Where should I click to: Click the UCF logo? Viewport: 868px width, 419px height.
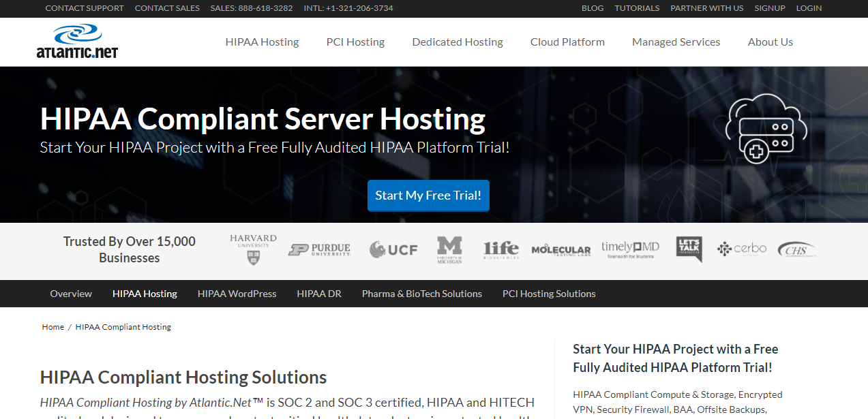393,249
